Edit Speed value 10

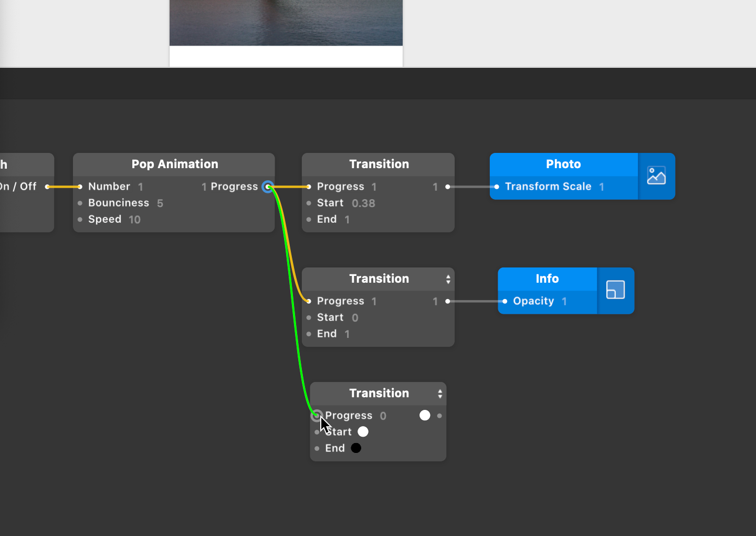pyautogui.click(x=134, y=220)
